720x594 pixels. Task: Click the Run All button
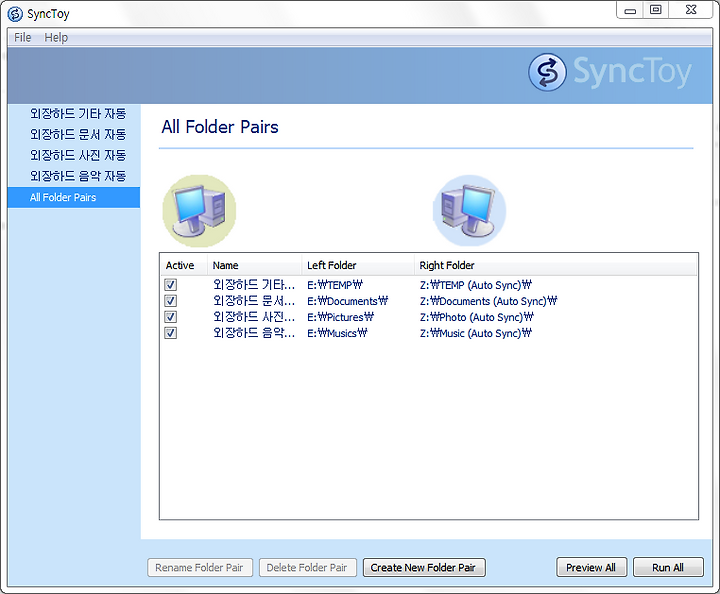click(668, 567)
